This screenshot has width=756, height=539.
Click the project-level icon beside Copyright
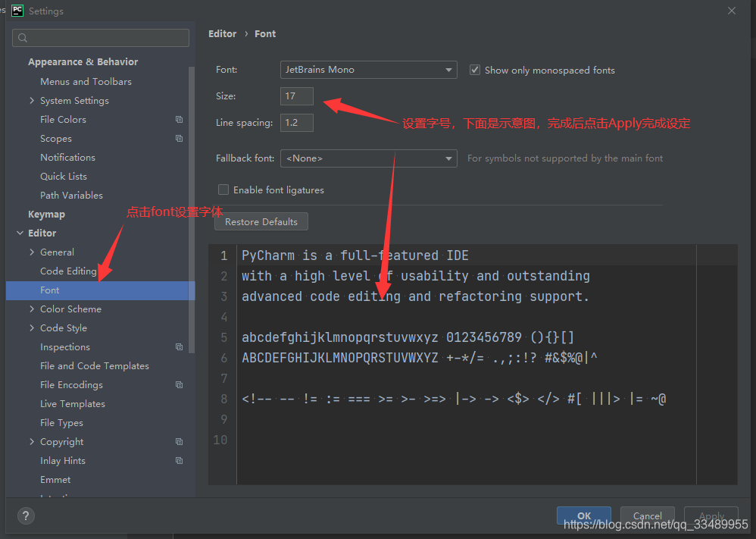[179, 441]
